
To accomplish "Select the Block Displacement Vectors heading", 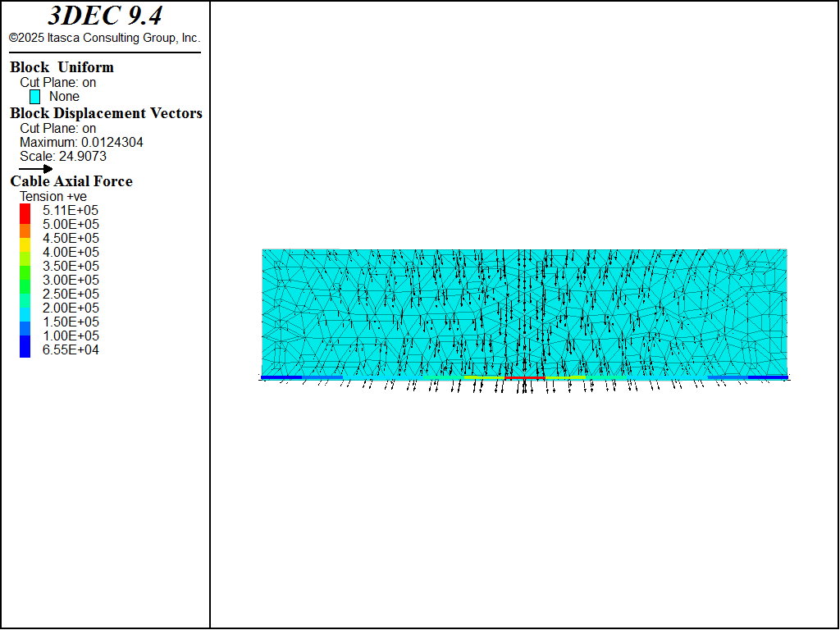I will coord(106,113).
